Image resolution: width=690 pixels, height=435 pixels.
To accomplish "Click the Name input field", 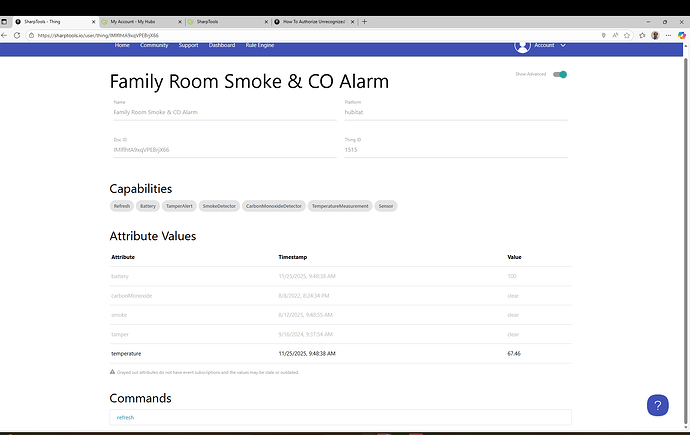I will point(222,112).
